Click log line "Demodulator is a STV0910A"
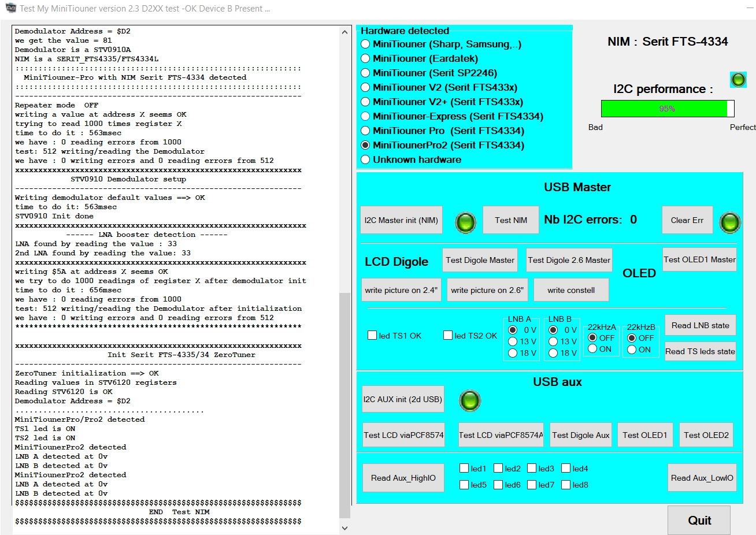 [x=73, y=50]
